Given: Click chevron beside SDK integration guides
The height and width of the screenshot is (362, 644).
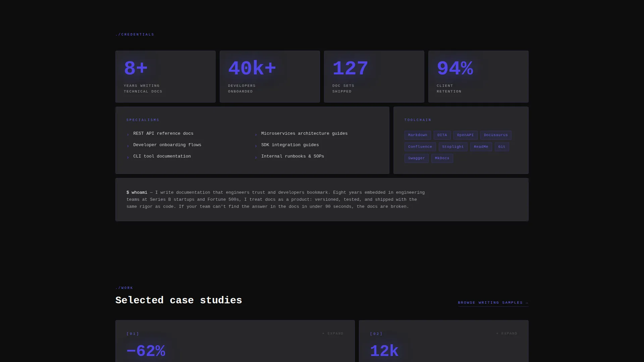Looking at the screenshot, I should pyautogui.click(x=256, y=146).
